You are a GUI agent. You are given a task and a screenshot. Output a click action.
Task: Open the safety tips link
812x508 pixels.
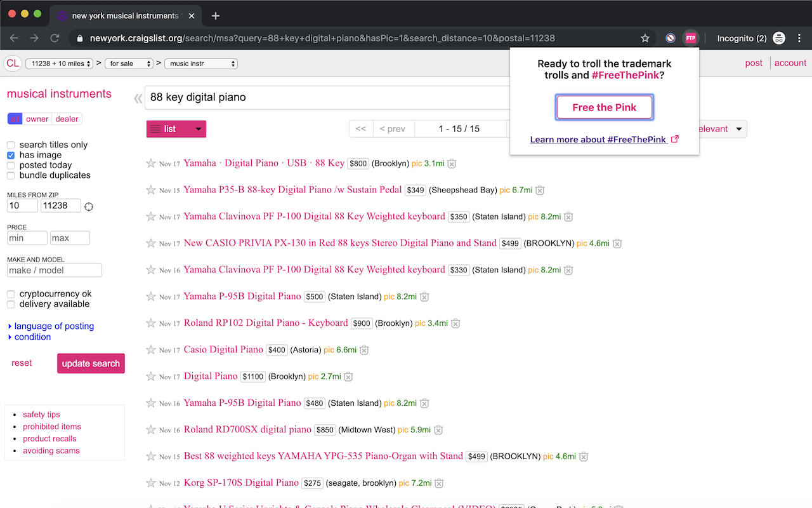click(41, 415)
